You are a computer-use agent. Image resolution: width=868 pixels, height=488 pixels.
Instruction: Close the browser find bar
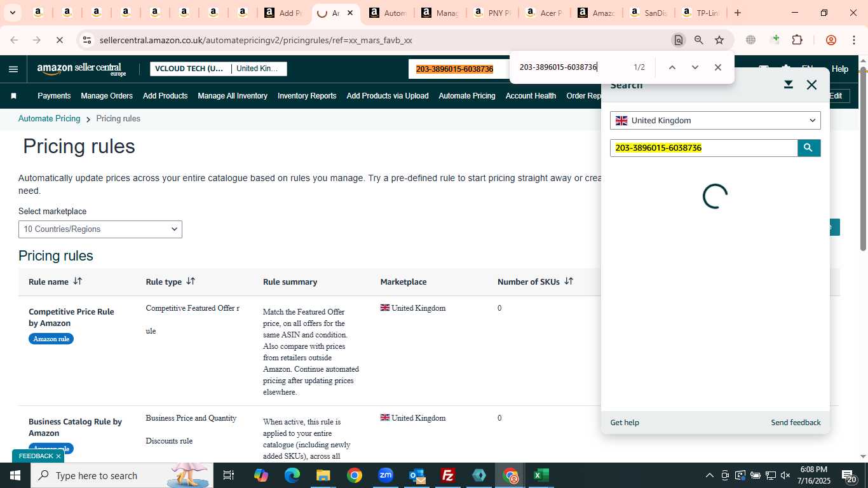[x=717, y=67]
